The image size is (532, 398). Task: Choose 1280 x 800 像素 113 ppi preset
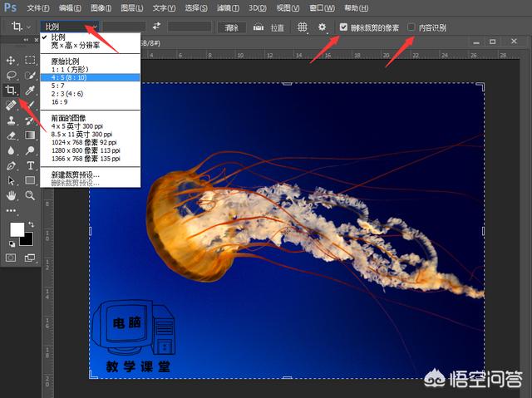click(91, 150)
